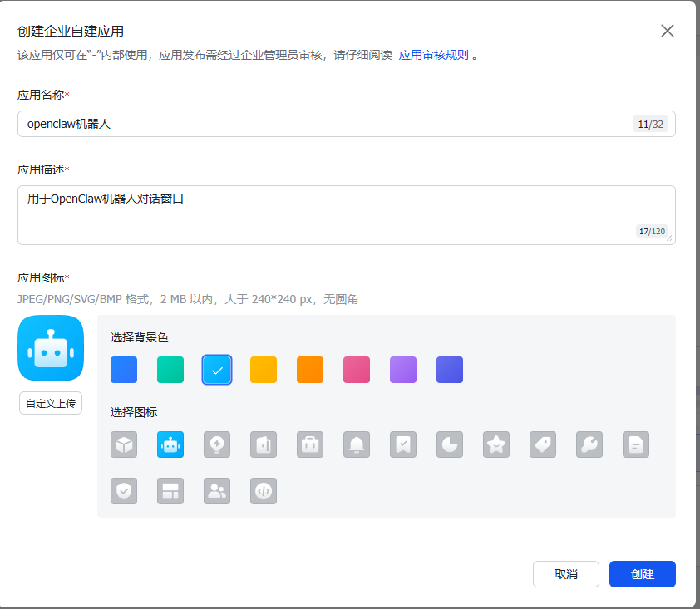Viewport: 700px width, 609px height.
Task: Choose the shield check icon
Action: [x=124, y=491]
